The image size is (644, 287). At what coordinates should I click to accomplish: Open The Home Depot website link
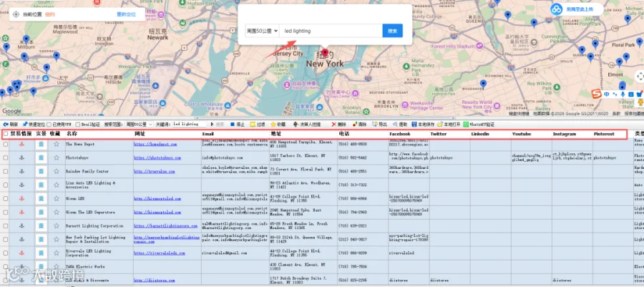tap(155, 145)
